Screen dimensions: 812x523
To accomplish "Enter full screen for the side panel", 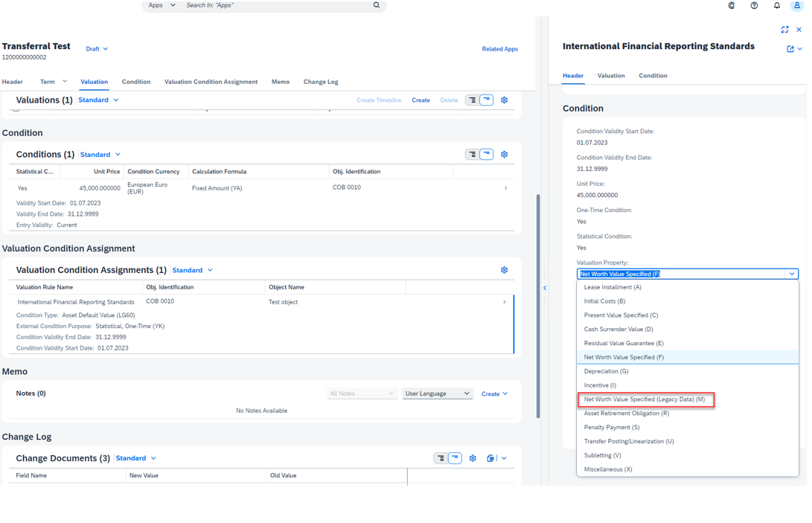I will point(784,30).
